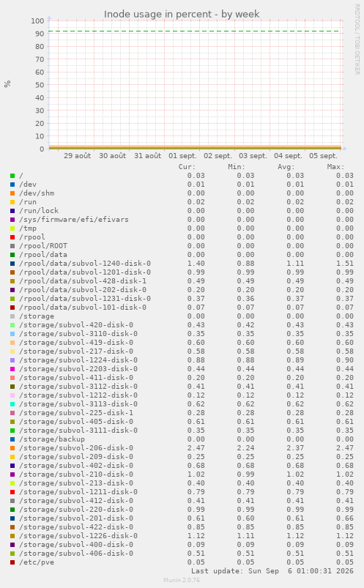Select /storage/subvol-3112-disk-0 label
364x588 pixels.
[78, 387]
